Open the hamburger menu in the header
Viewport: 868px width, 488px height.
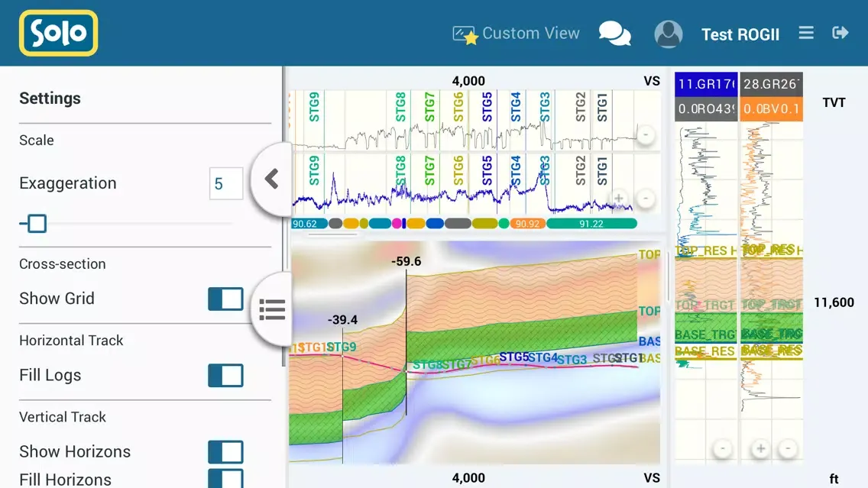(x=806, y=33)
